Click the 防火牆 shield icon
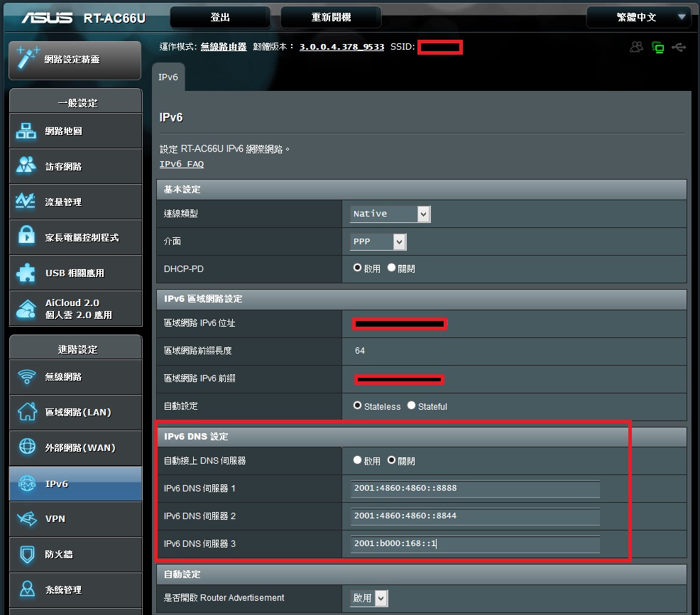The height and width of the screenshot is (615, 700). pyautogui.click(x=27, y=554)
